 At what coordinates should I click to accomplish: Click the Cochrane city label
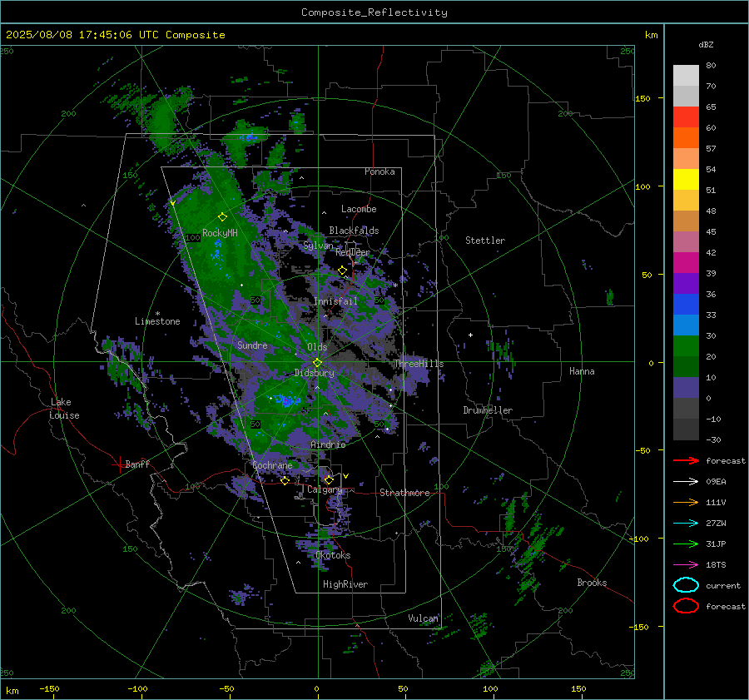tap(272, 465)
